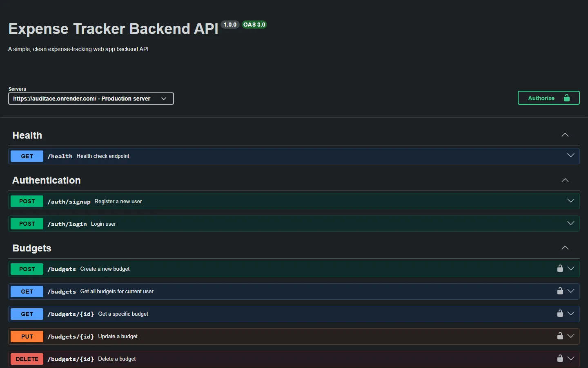Click 'Health check endpoint' description
The width and height of the screenshot is (588, 368).
tap(103, 156)
